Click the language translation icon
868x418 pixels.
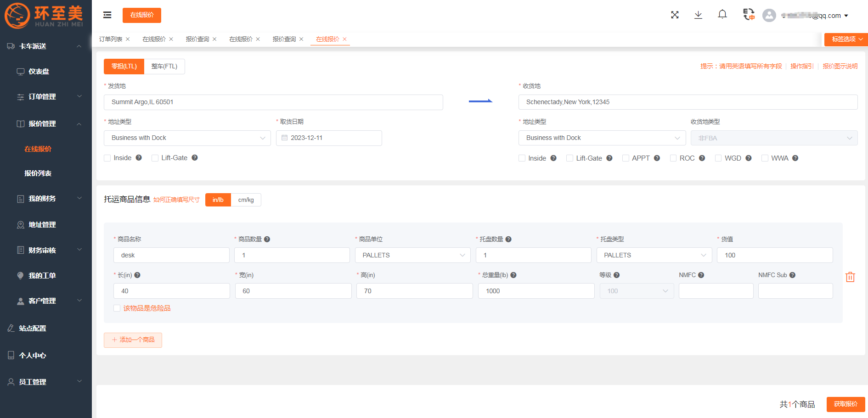click(x=749, y=15)
